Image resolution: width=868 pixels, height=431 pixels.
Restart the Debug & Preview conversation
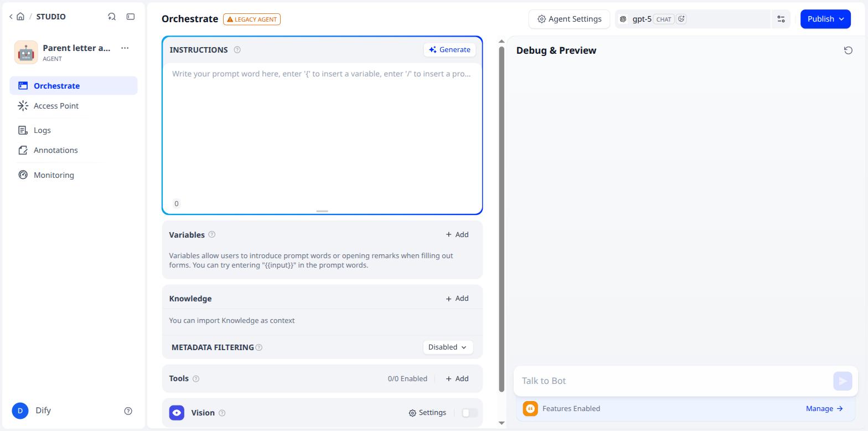click(x=848, y=50)
